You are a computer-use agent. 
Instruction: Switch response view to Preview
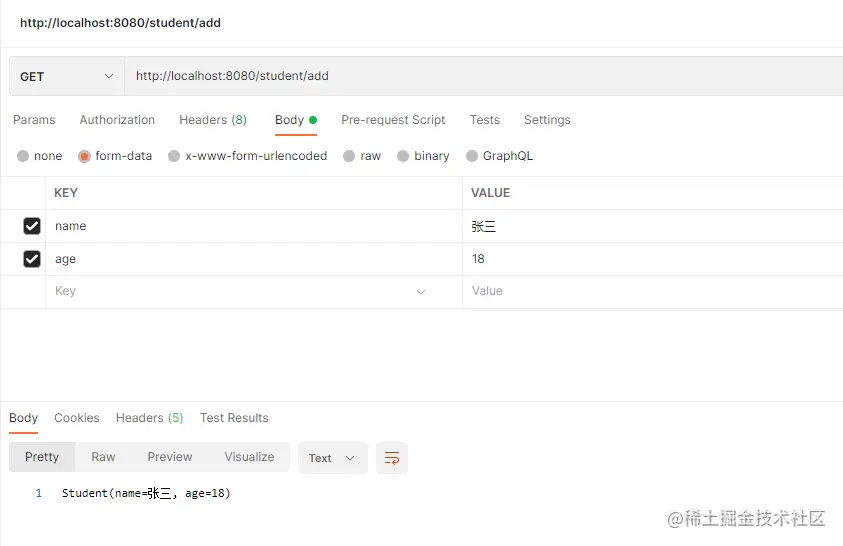pos(170,457)
